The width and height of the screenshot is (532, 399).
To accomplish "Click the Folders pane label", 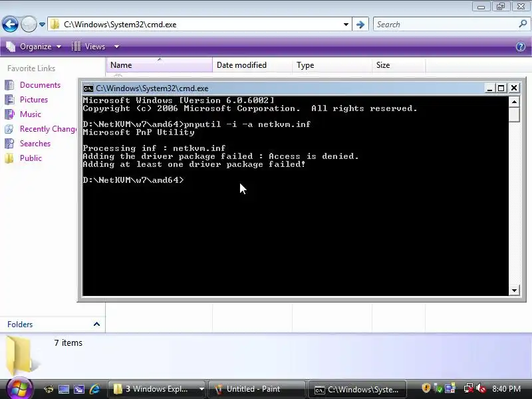I will [20, 325].
